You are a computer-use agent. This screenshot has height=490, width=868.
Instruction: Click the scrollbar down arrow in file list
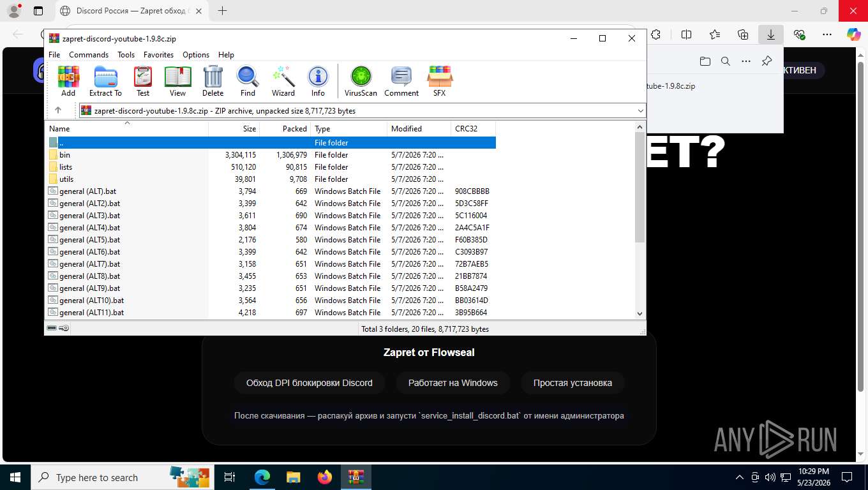(x=640, y=313)
